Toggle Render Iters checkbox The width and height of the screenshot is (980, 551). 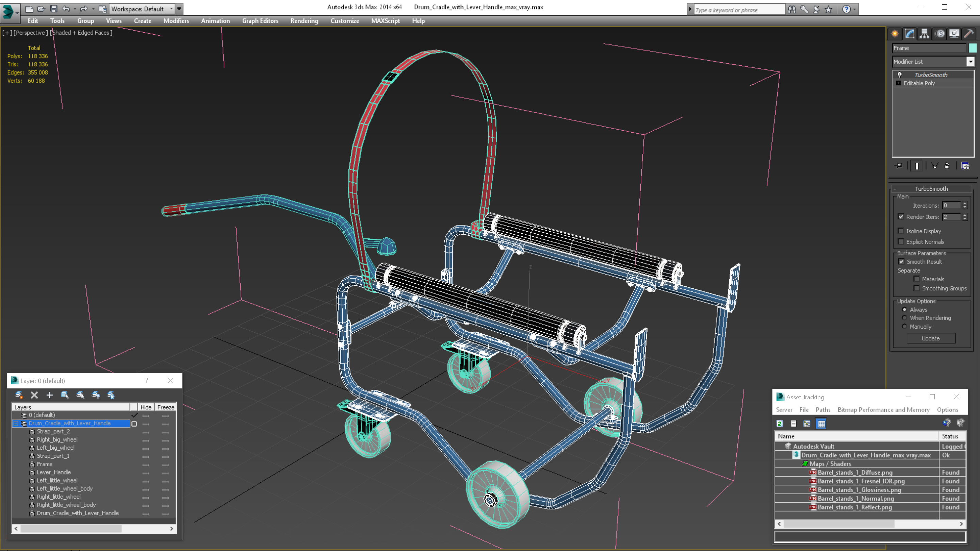901,217
